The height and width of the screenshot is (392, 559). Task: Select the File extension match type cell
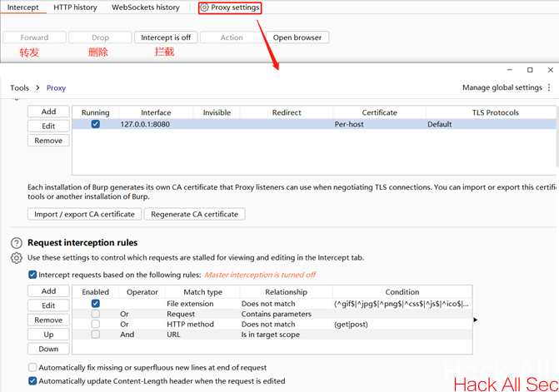coord(202,304)
